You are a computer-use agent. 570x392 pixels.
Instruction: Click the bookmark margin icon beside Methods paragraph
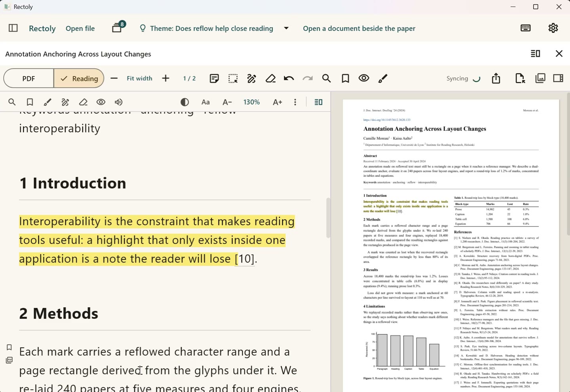click(x=9, y=347)
